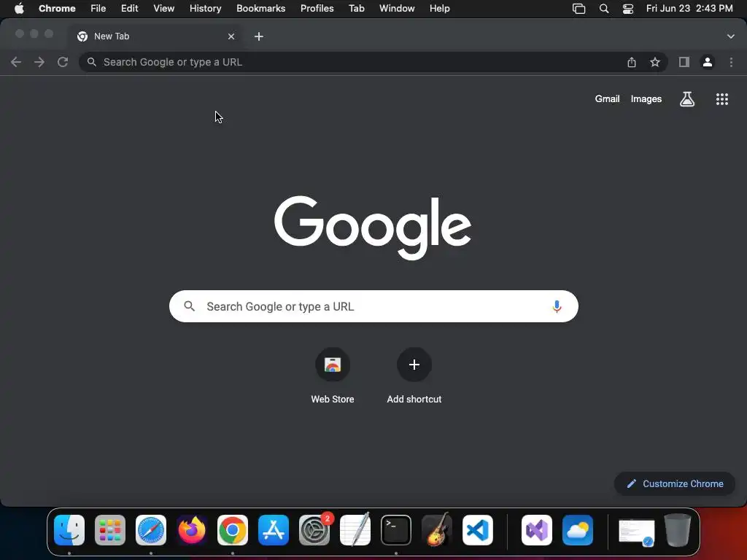
Task: Open the Chrome three-dot menu
Action: (x=731, y=62)
